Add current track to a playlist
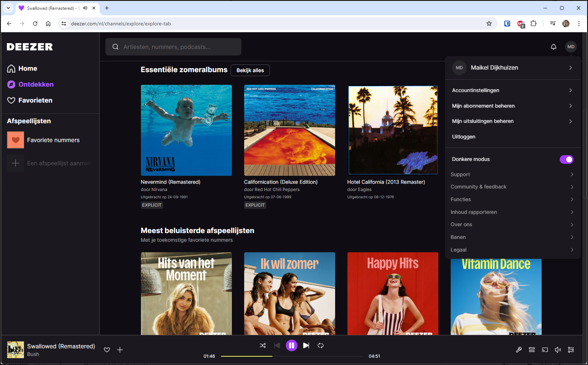The height and width of the screenshot is (365, 588). point(120,350)
